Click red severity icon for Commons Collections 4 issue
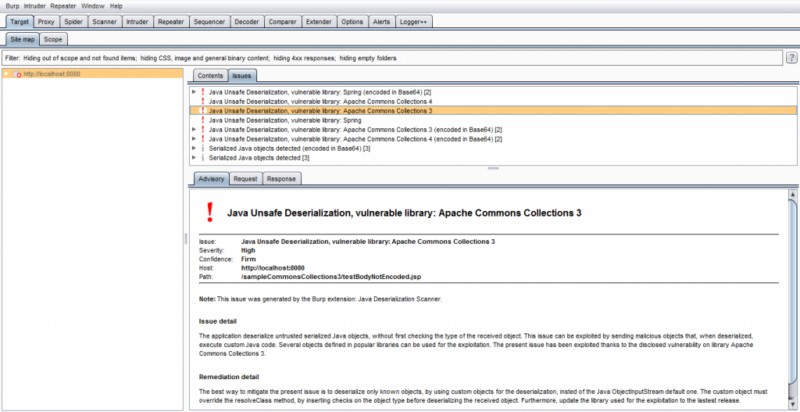800x412 pixels. click(x=203, y=101)
